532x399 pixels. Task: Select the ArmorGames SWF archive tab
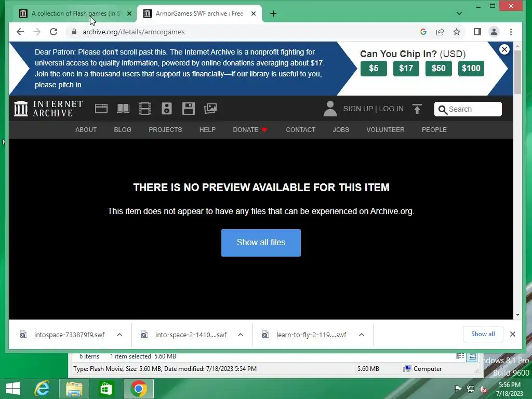[199, 14]
